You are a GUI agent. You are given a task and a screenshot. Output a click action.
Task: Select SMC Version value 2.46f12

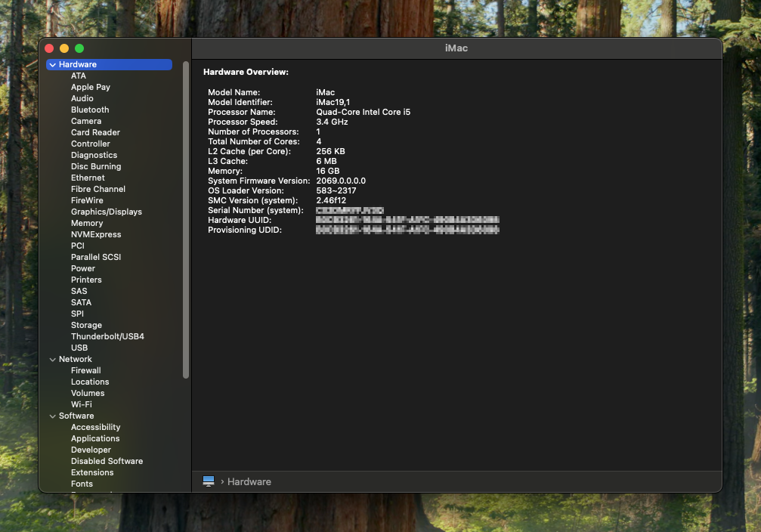pos(331,200)
